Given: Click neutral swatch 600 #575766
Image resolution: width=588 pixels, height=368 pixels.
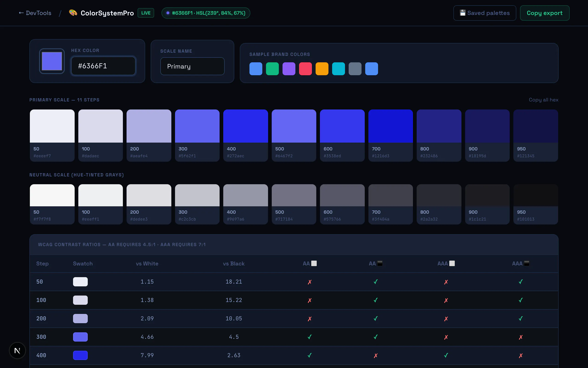Looking at the screenshot, I should click(342, 204).
